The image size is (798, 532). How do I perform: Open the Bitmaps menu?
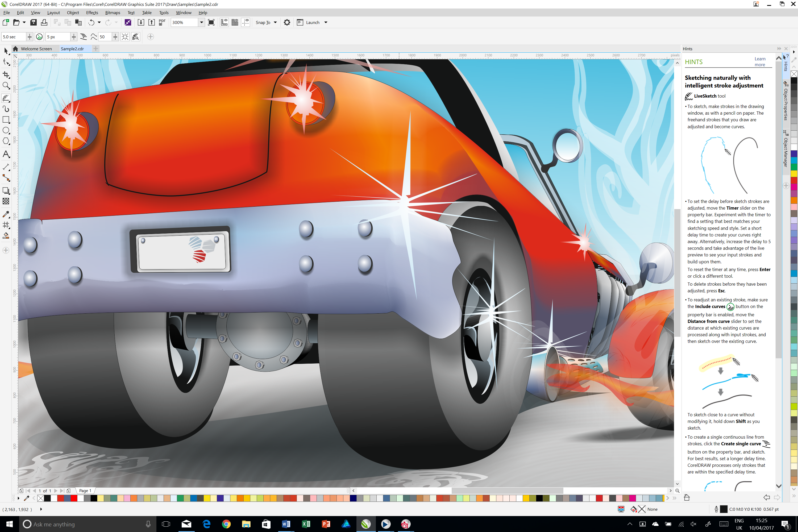[113, 13]
